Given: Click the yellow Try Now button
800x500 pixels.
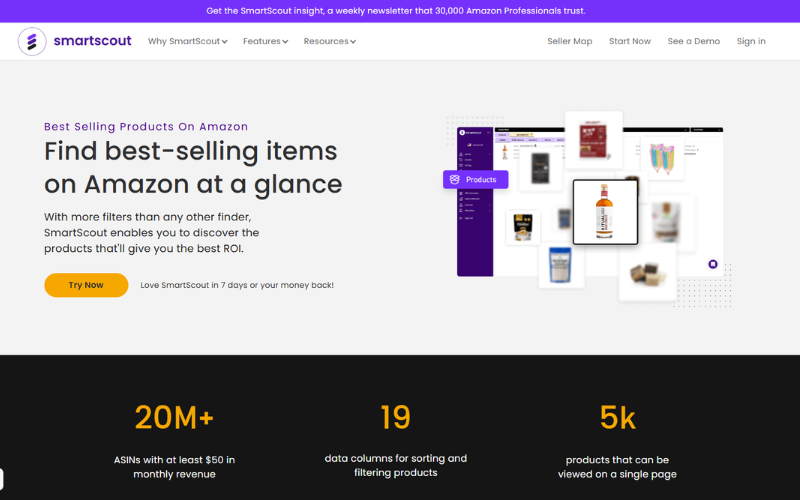Looking at the screenshot, I should (86, 285).
